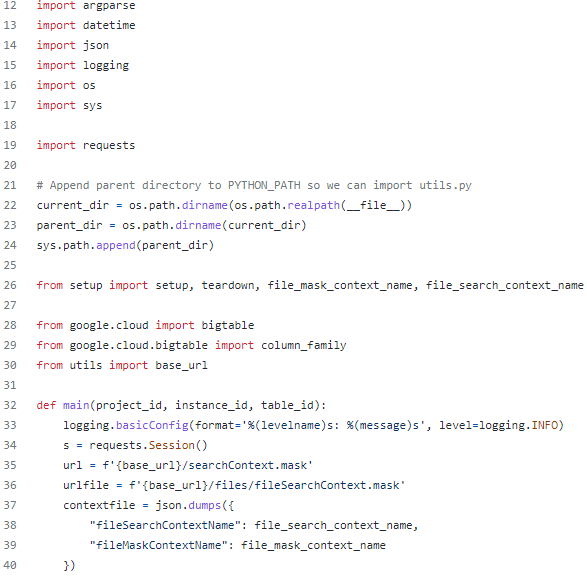
Task: Click the PYTHON_PATH comment text
Action: tap(264, 185)
